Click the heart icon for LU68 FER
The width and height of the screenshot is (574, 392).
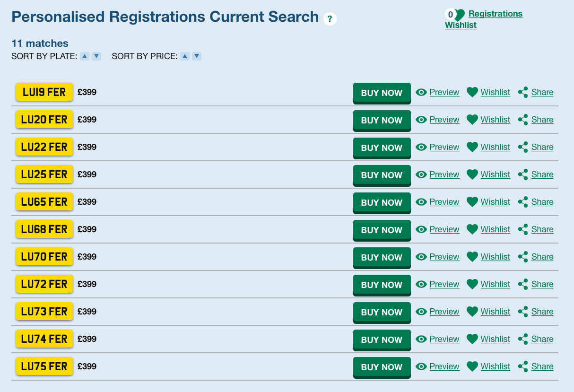(472, 229)
